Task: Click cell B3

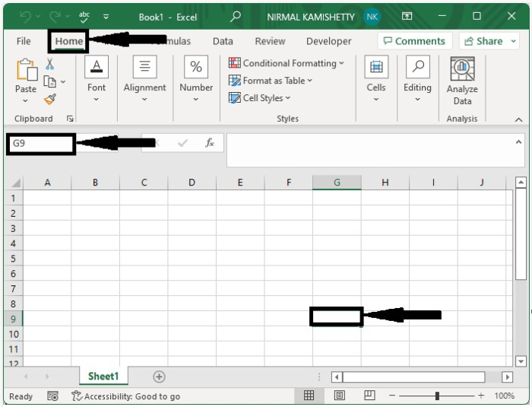Action: coord(95,228)
